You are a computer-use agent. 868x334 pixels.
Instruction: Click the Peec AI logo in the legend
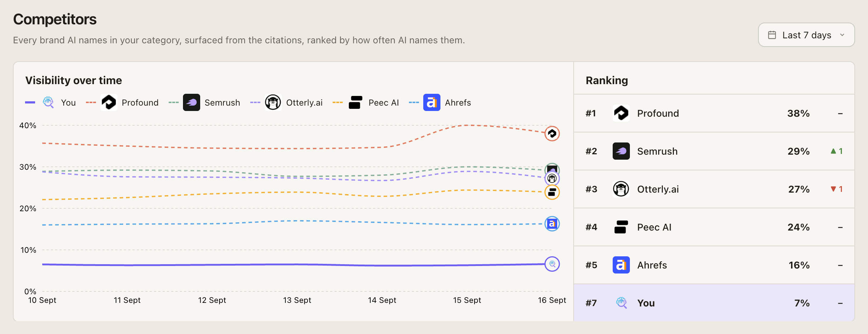coord(356,102)
